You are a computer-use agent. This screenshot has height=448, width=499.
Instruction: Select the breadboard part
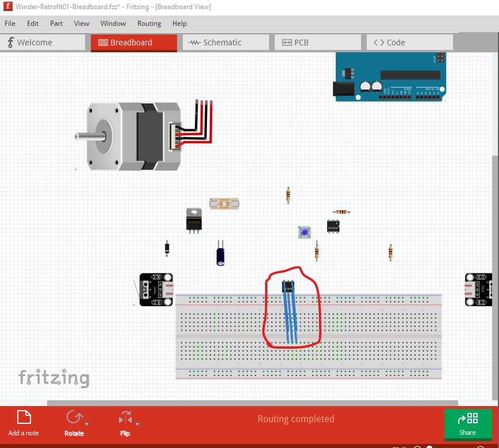[308, 337]
